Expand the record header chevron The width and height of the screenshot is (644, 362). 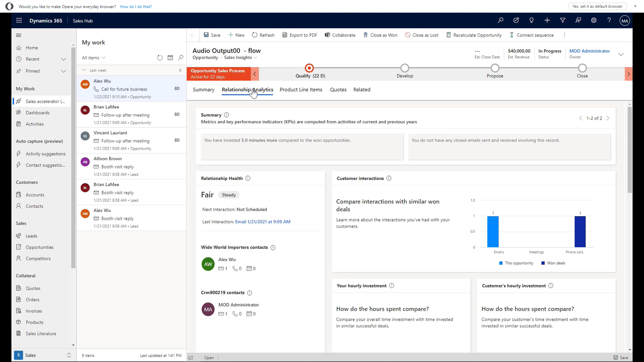[621, 54]
